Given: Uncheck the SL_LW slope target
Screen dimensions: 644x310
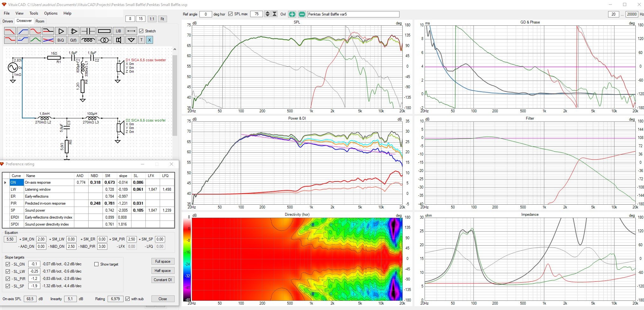Looking at the screenshot, I should 8,271.
